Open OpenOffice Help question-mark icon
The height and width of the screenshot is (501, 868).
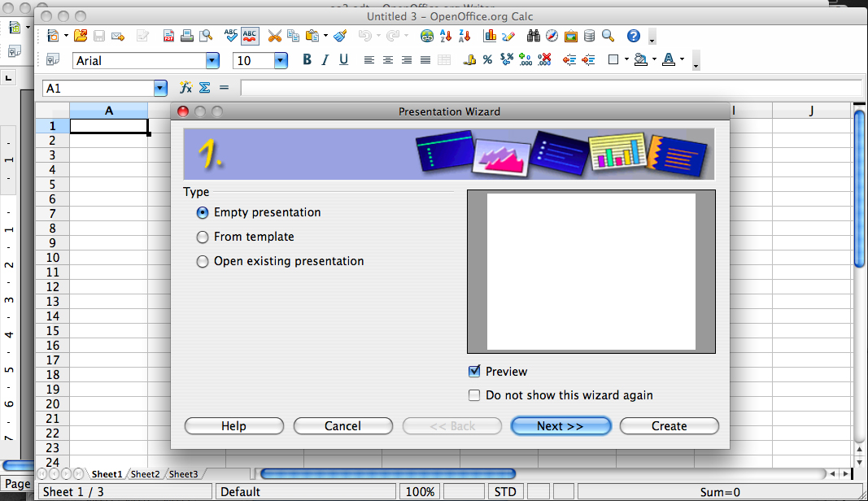(x=634, y=36)
